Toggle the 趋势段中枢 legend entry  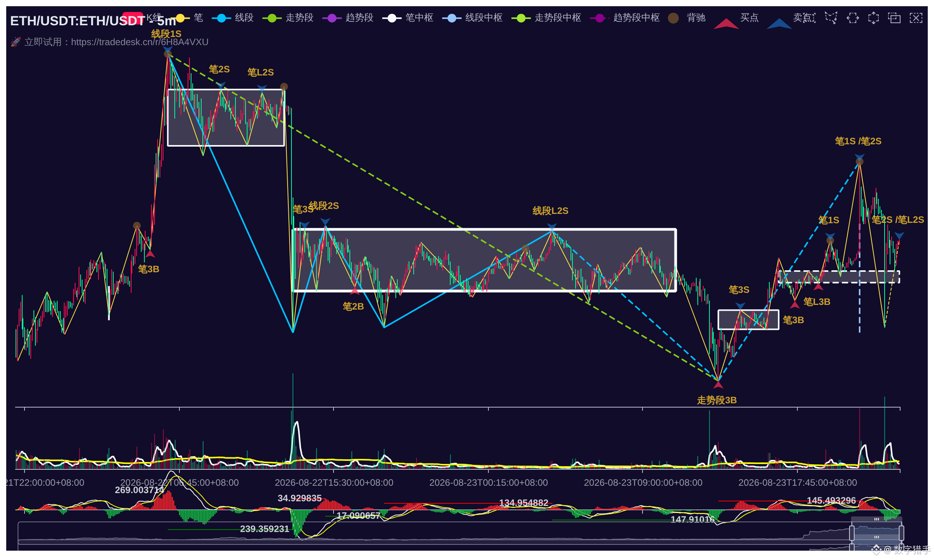[x=625, y=18]
